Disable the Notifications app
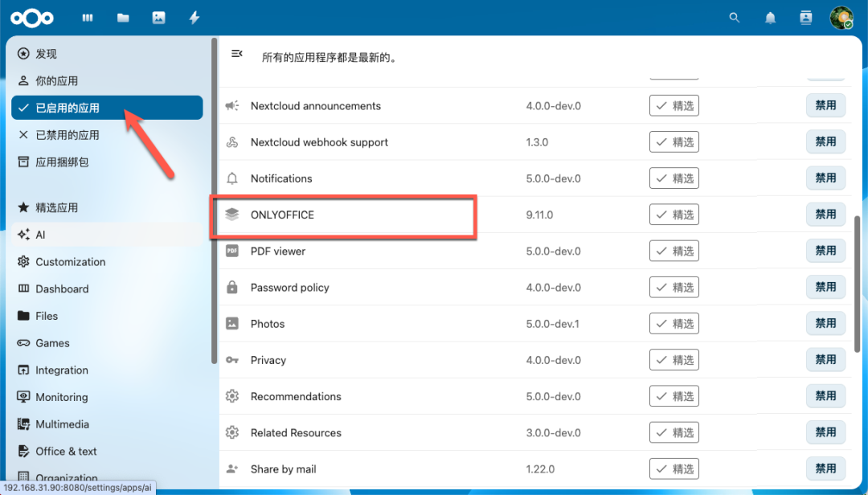 tap(825, 178)
